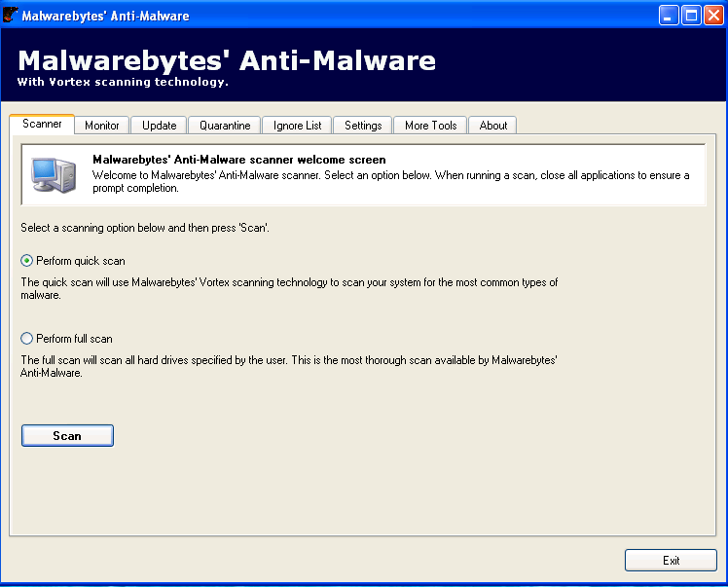
Task: Open the Monitor tab
Action: [101, 126]
